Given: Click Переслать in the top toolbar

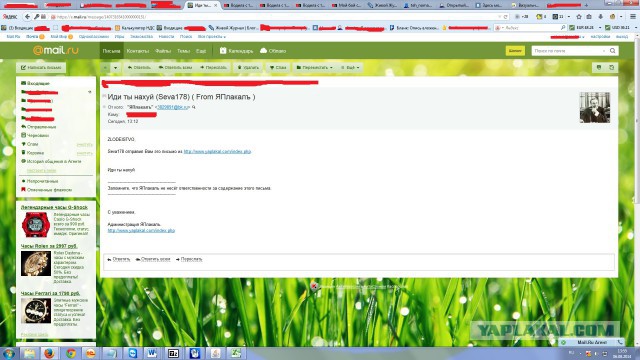Looking at the screenshot, I should click(x=213, y=67).
